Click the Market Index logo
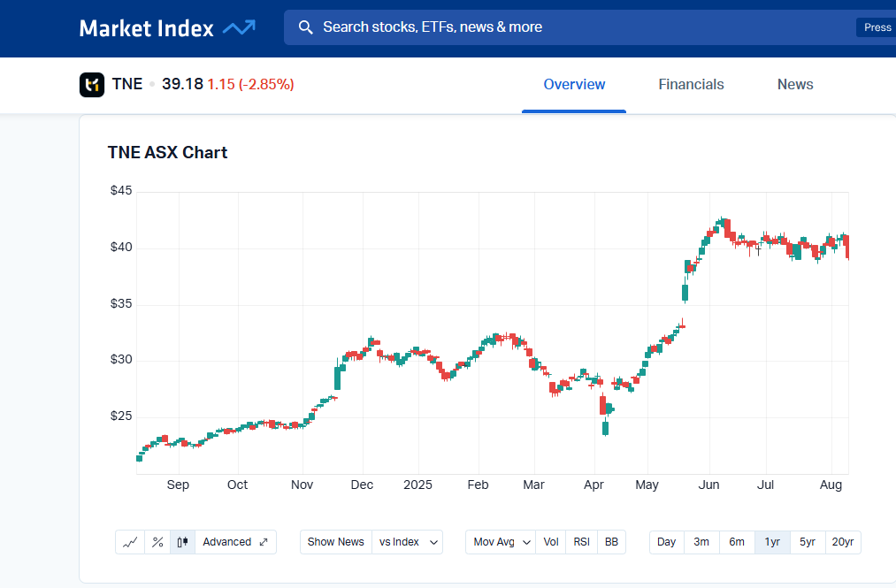 (167, 28)
